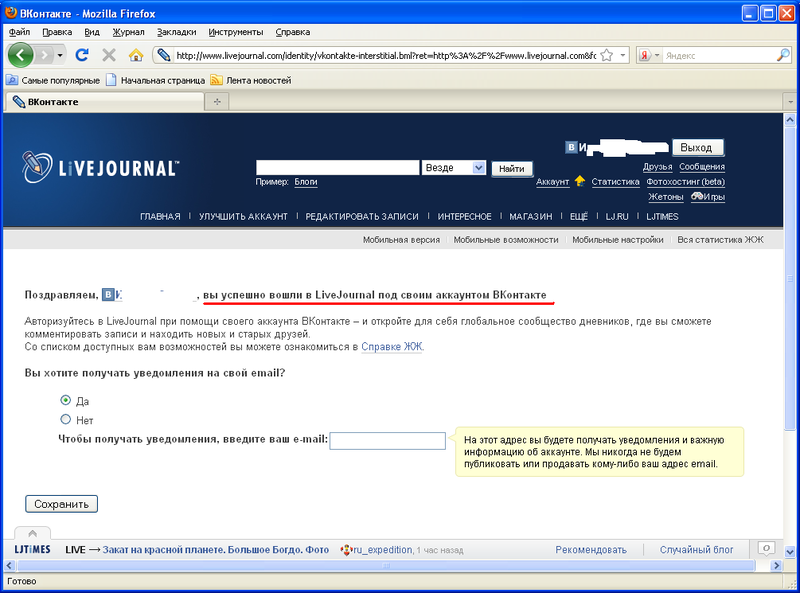Open the Мобильная версия link
The height and width of the screenshot is (593, 800).
401,239
